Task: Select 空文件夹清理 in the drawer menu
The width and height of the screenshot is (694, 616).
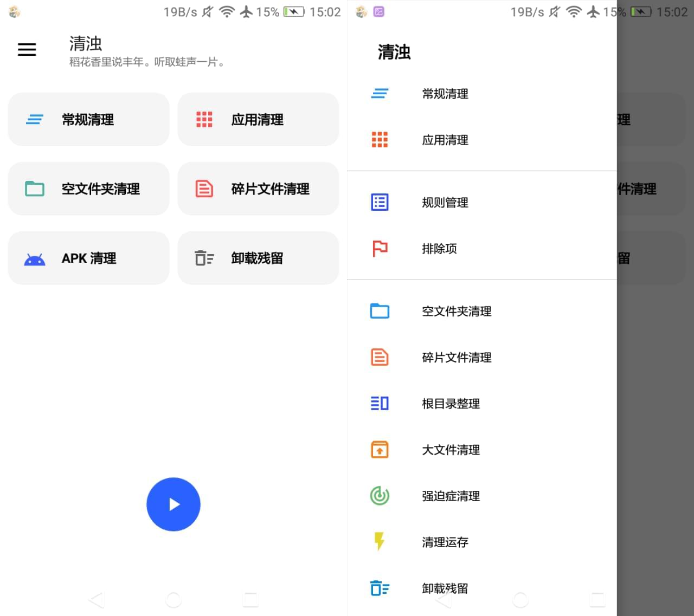Action: (x=482, y=312)
